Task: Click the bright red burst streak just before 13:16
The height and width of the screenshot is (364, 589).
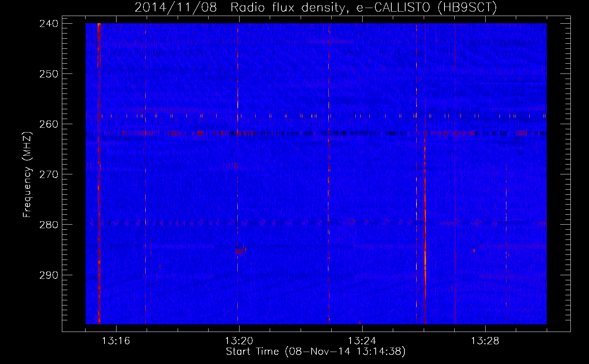Action: coord(99,174)
